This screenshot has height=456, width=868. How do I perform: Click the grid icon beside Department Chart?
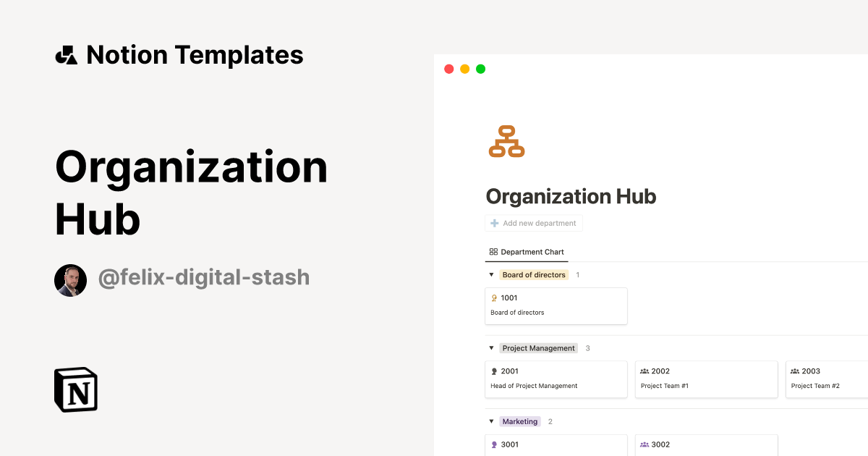point(492,251)
